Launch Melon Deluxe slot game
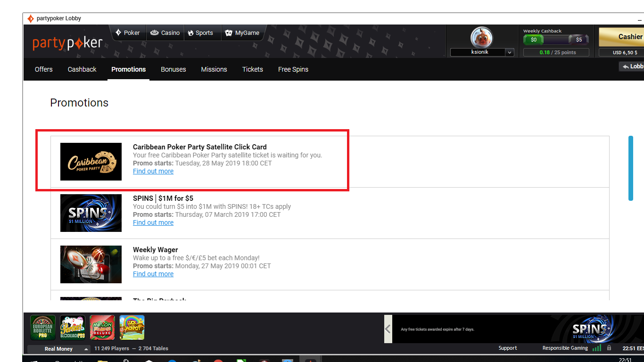644x362 pixels. coord(102,328)
